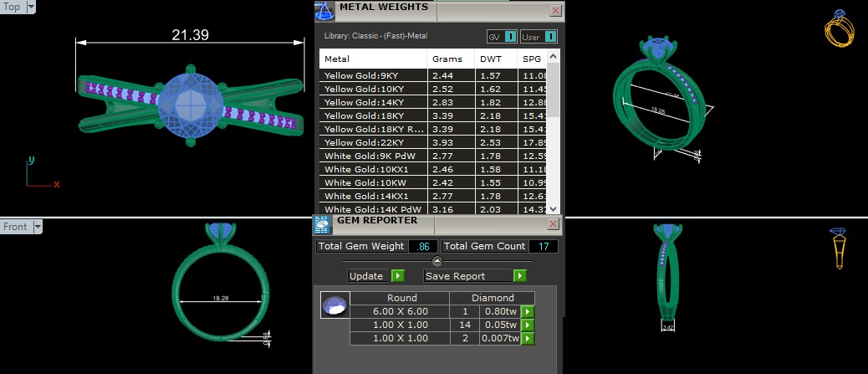
Task: Sort table by Metal column header
Action: tap(374, 59)
